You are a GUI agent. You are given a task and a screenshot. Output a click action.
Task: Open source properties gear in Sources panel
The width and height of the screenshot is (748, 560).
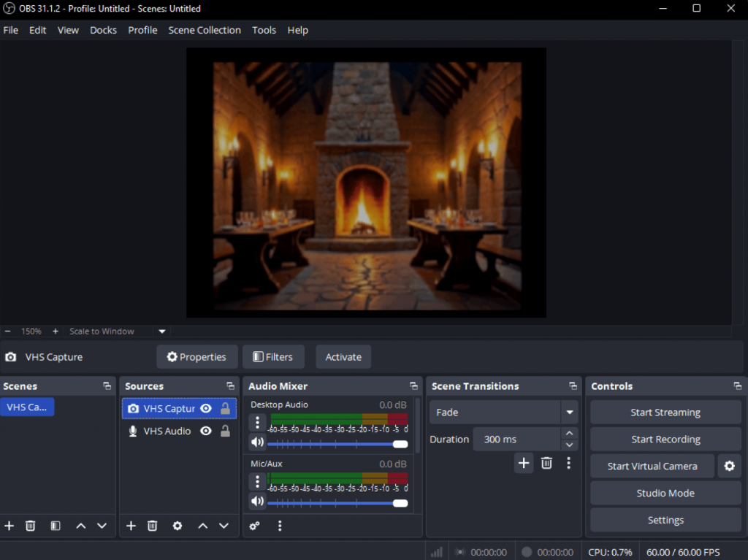tap(177, 526)
